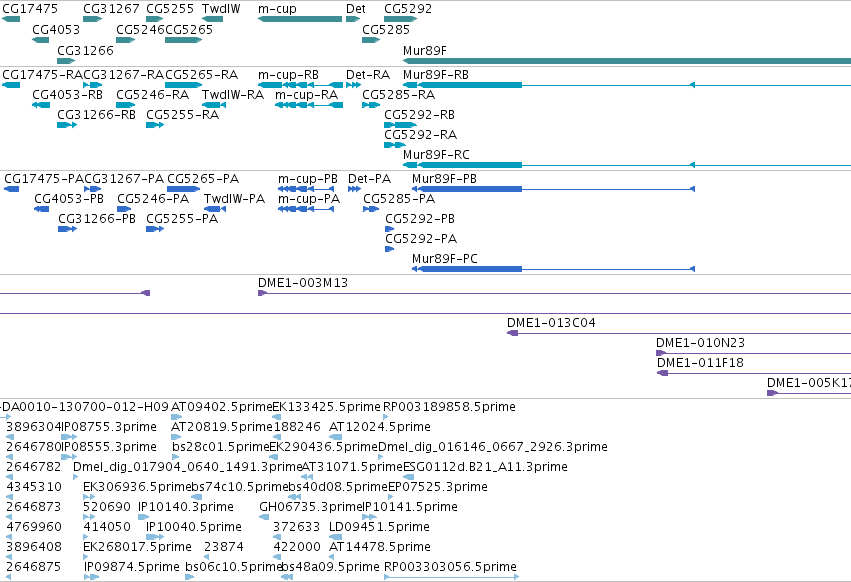Select the CG17475 gene label
This screenshot has width=851, height=582.
[x=30, y=9]
